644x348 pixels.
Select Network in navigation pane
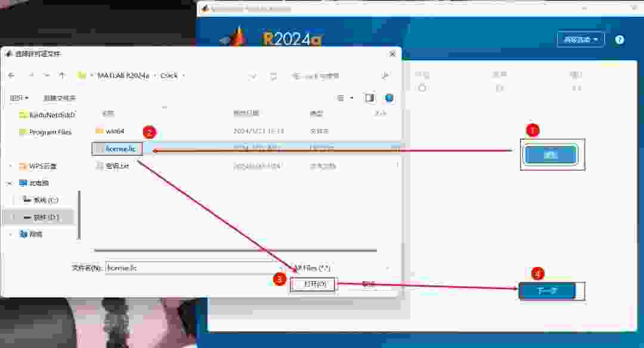31,234
